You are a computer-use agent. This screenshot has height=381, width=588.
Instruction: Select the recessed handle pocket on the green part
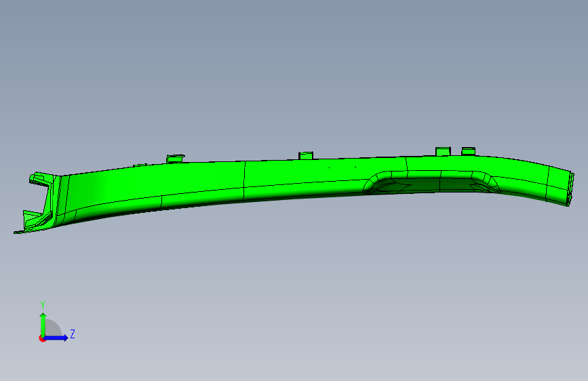[431, 182]
